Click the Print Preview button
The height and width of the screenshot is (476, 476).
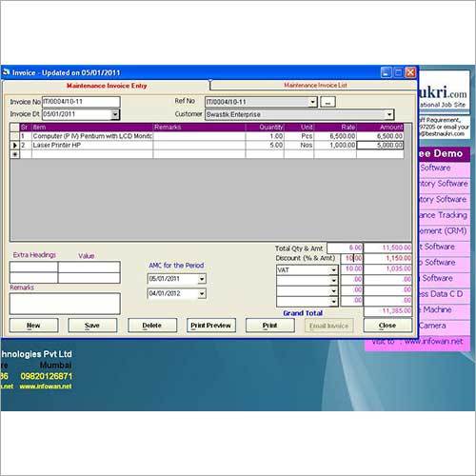point(211,326)
